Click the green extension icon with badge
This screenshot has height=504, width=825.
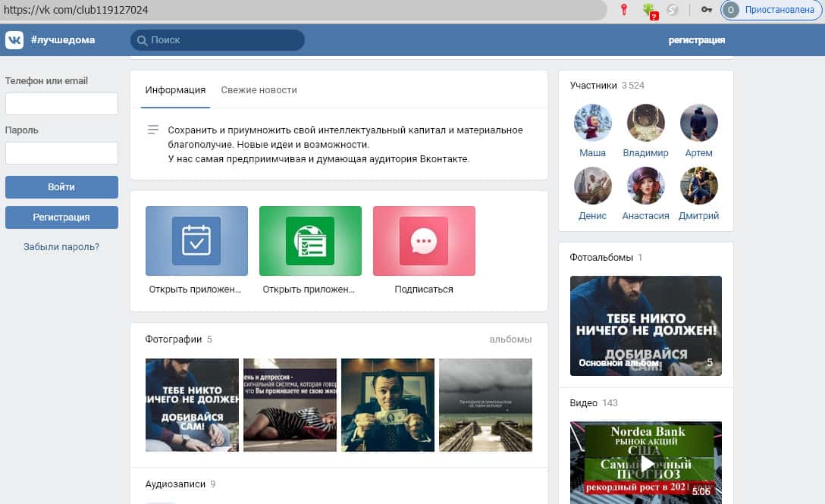[x=648, y=10]
